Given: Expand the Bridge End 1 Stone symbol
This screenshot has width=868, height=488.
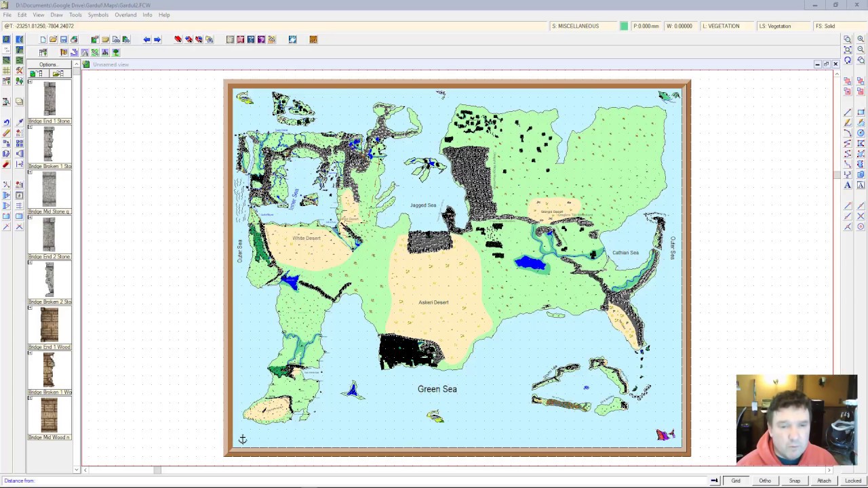Looking at the screenshot, I should (x=30, y=82).
